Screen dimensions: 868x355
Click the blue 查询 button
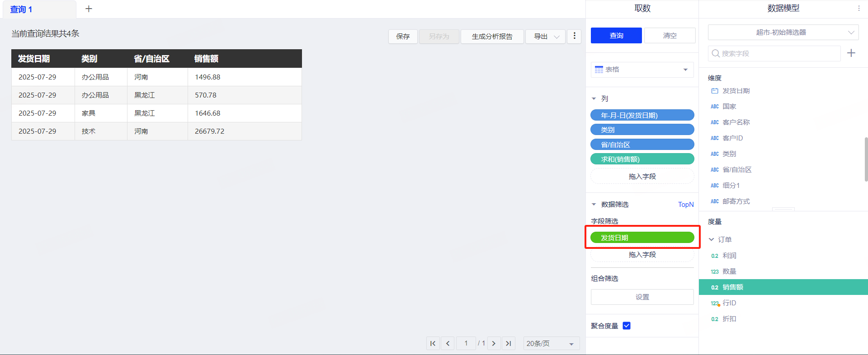[x=616, y=36]
